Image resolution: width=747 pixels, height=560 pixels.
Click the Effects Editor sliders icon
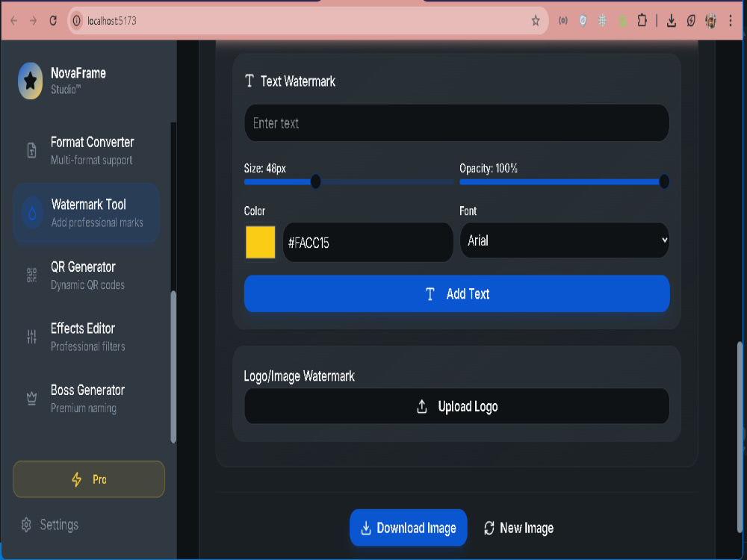coord(31,337)
